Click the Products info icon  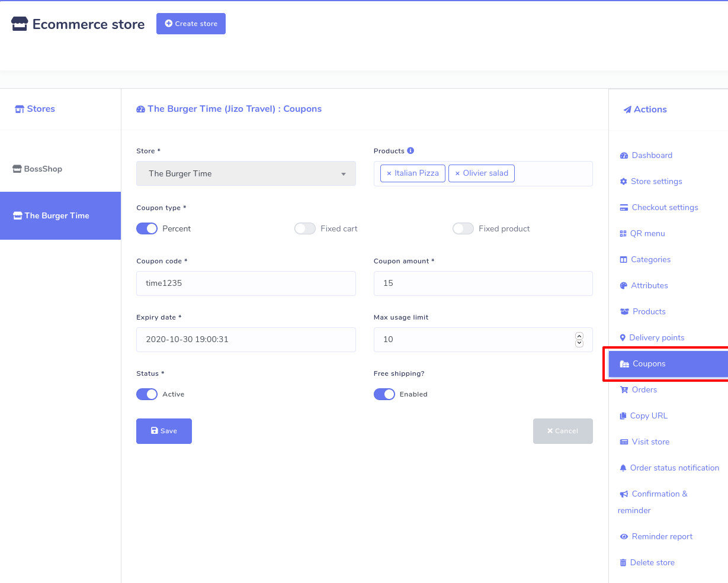click(410, 151)
